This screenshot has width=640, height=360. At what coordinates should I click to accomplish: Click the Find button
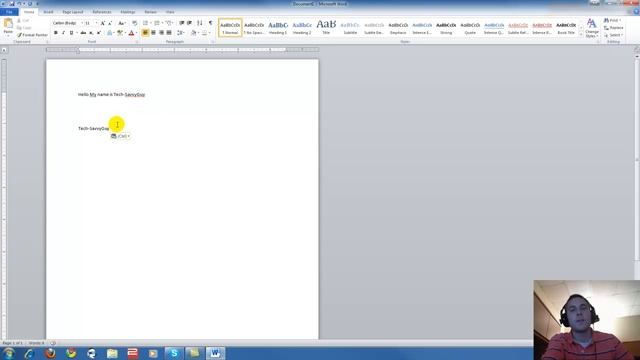(613, 20)
